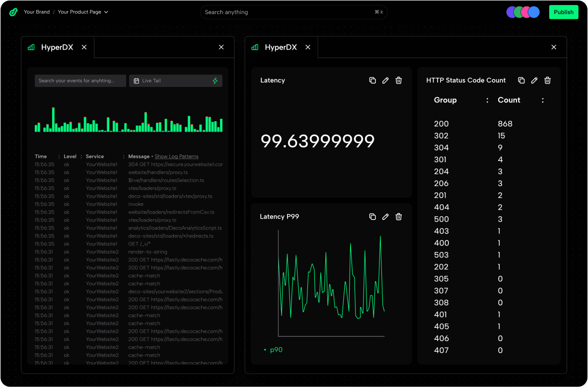Focus the Search anything field
This screenshot has height=387, width=588.
294,12
